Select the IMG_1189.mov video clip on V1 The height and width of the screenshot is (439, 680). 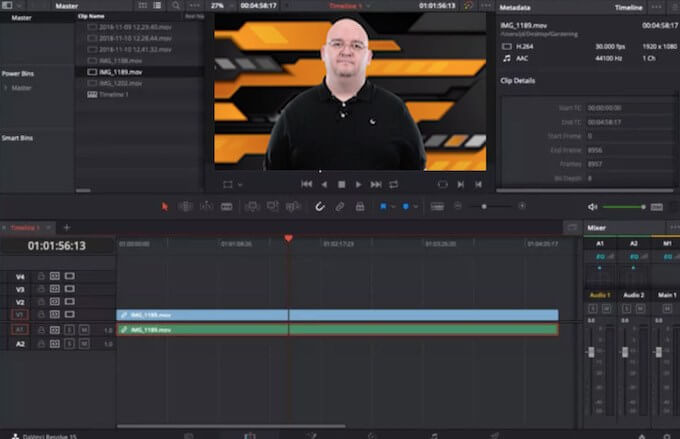tap(337, 315)
